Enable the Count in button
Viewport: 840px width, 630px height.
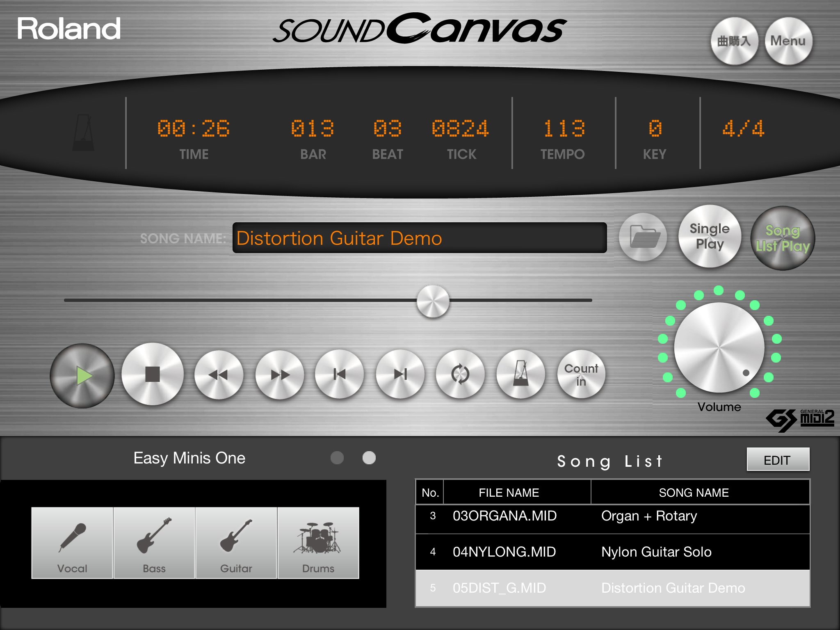[581, 374]
